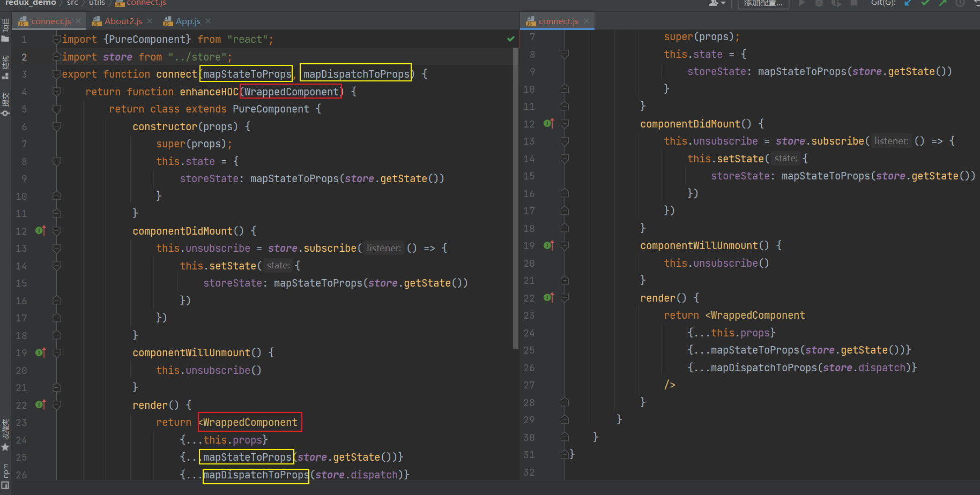
Task: Click line number 9 in left gutter
Action: click(x=24, y=178)
